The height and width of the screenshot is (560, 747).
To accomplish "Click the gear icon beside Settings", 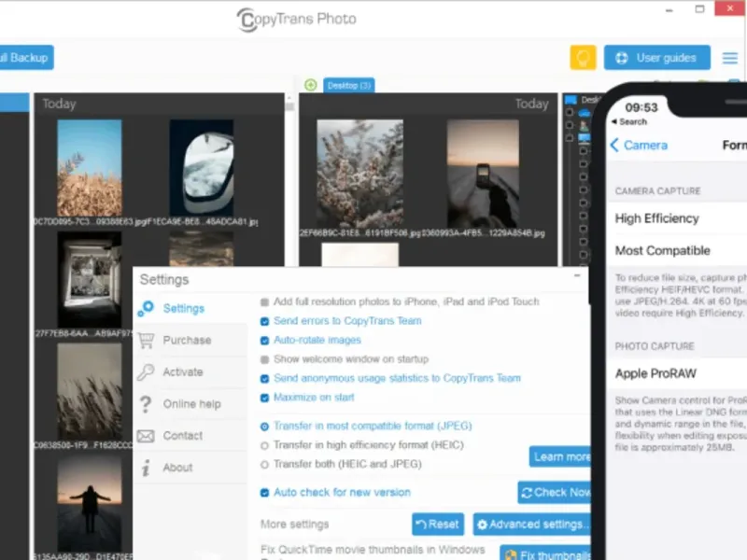I will pyautogui.click(x=146, y=309).
